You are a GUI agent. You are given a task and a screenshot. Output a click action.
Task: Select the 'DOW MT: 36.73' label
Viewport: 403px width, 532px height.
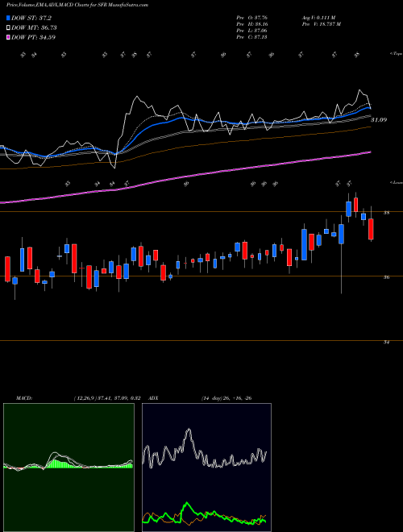34,27
